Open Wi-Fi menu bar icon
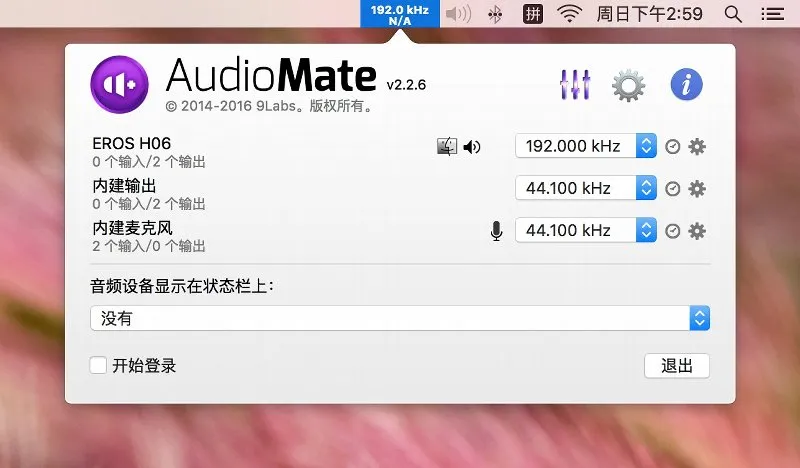 (569, 14)
